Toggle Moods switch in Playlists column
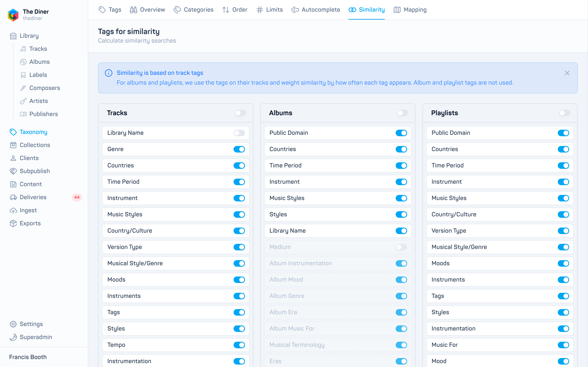 click(563, 263)
